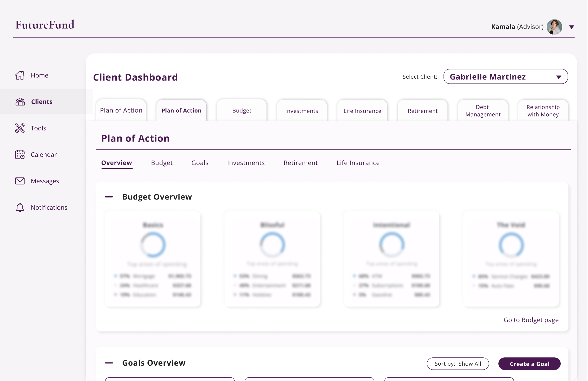Image resolution: width=588 pixels, height=381 pixels.
Task: Go to Home in the sidebar
Action: pos(40,75)
